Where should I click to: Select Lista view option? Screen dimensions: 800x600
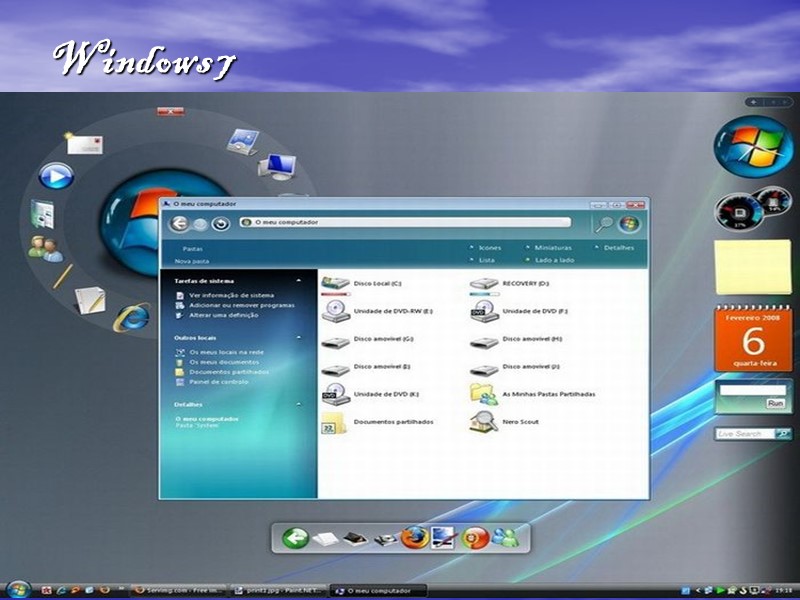tap(487, 260)
